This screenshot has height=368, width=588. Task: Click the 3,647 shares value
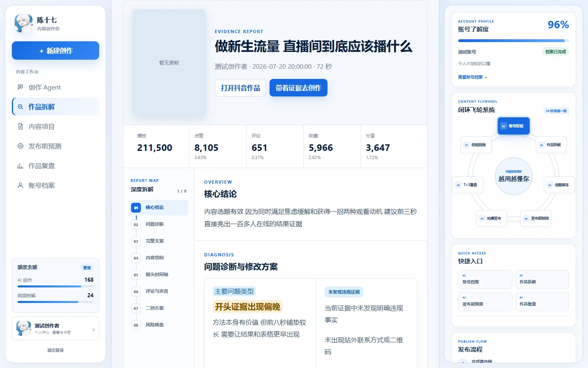[x=378, y=148]
